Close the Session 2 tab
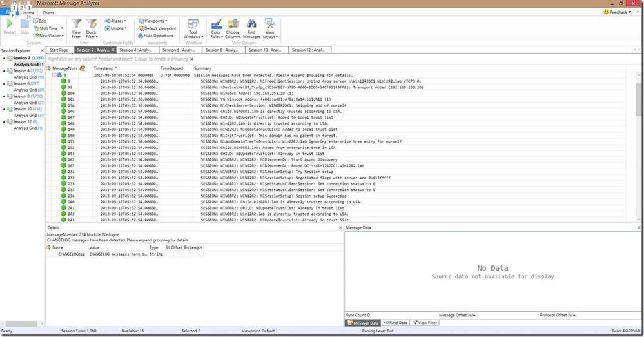Image resolution: width=644 pixels, height=337 pixels. point(113,50)
